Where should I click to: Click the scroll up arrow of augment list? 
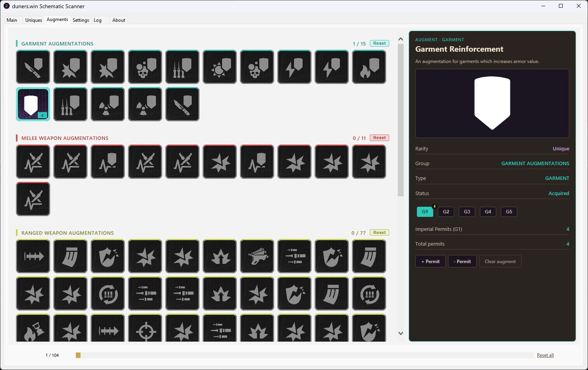[x=401, y=39]
